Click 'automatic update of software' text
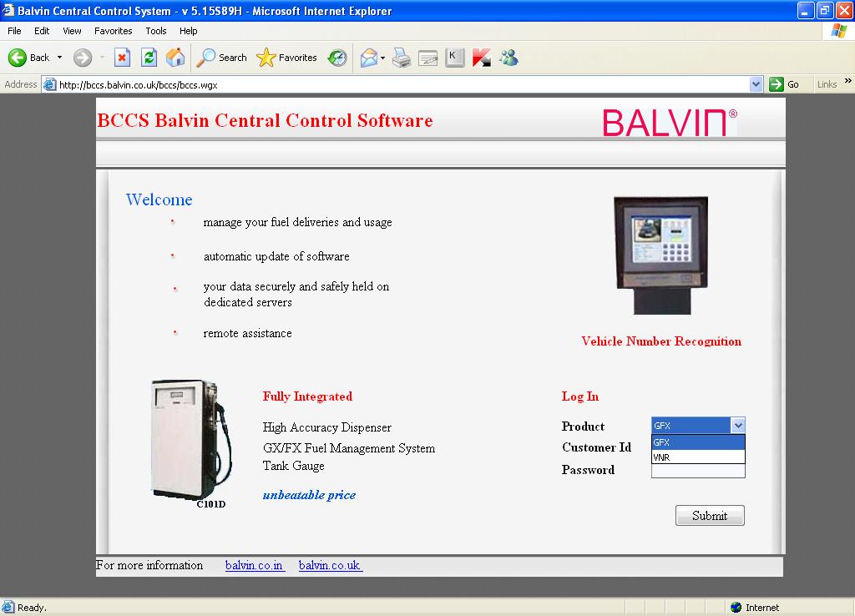This screenshot has width=855, height=616. click(276, 256)
